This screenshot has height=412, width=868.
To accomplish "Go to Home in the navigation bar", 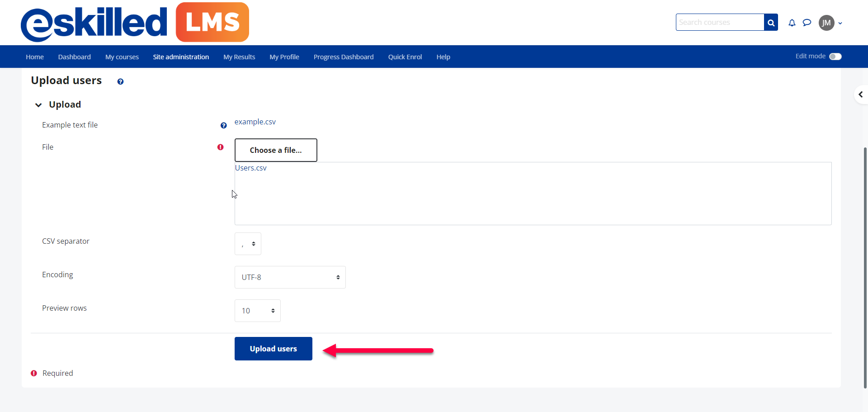I will tap(35, 57).
